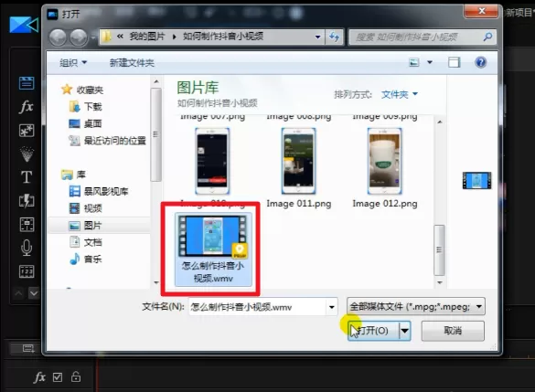Open the Voice-Over microphone icon
The height and width of the screenshot is (392, 535).
(x=27, y=248)
